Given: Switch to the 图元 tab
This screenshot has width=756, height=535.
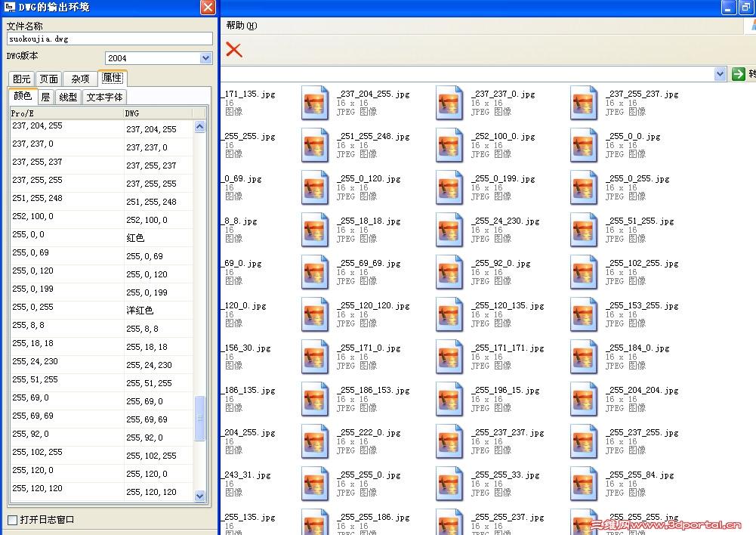Looking at the screenshot, I should tap(21, 79).
